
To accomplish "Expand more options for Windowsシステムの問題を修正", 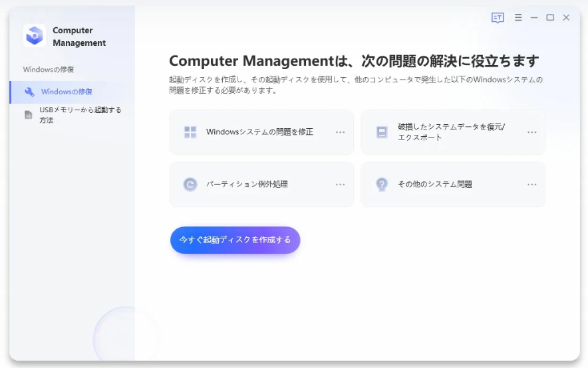I will (340, 132).
